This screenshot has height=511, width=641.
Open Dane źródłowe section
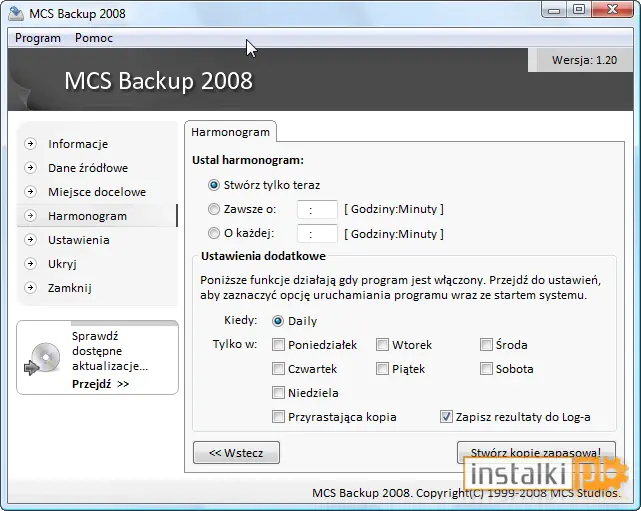coord(88,168)
